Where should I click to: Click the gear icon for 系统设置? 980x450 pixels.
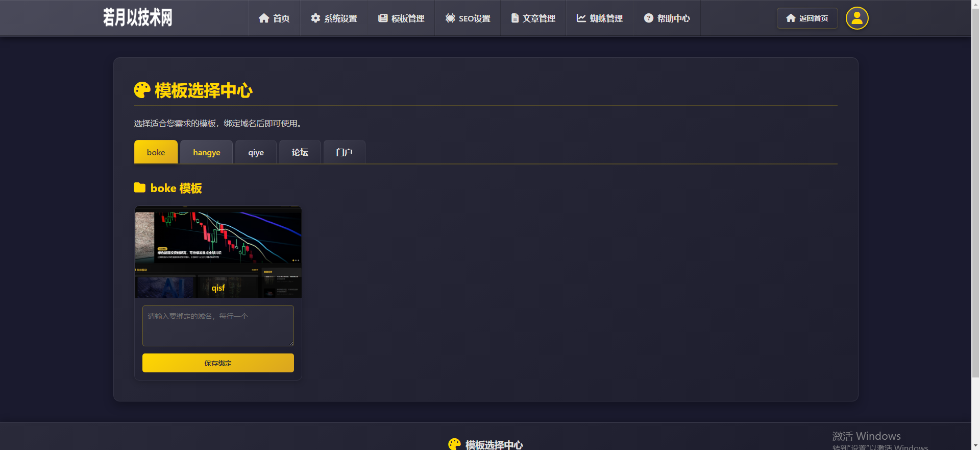(x=315, y=18)
